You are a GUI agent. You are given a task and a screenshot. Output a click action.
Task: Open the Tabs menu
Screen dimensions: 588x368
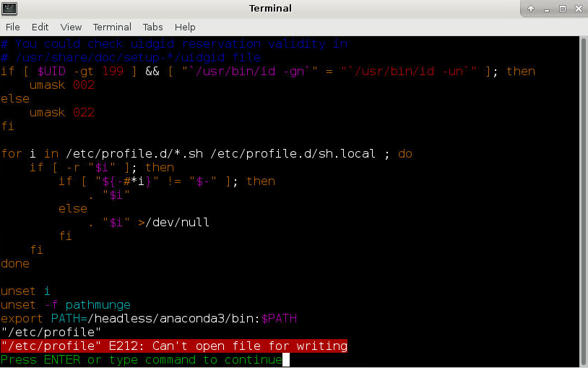point(152,27)
